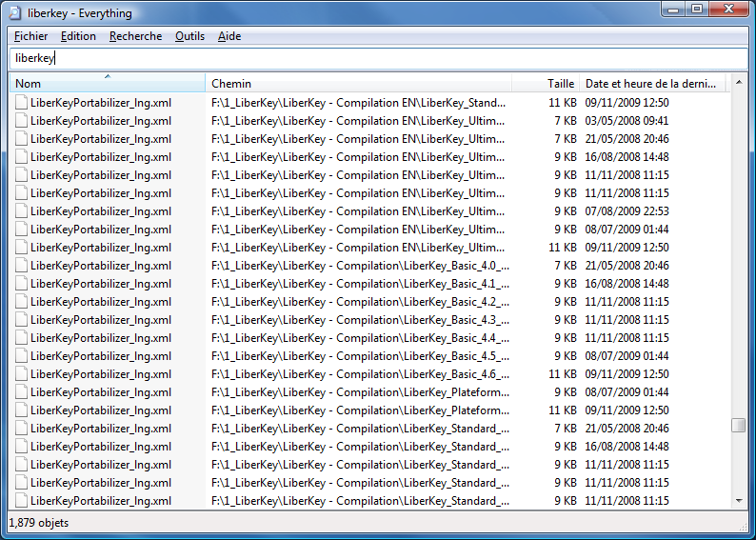Viewport: 756px width, 540px height.
Task: Click the scroll up arrow of results list
Action: tap(739, 83)
